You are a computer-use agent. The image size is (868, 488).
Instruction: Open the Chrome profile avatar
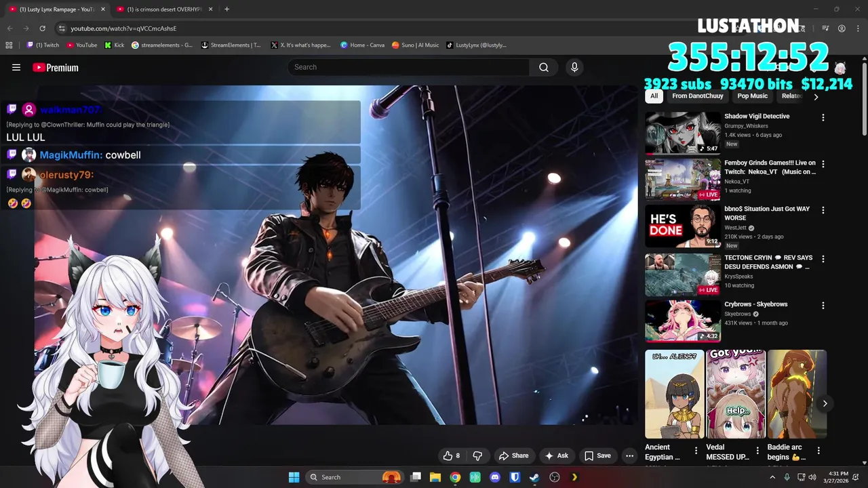click(x=842, y=28)
